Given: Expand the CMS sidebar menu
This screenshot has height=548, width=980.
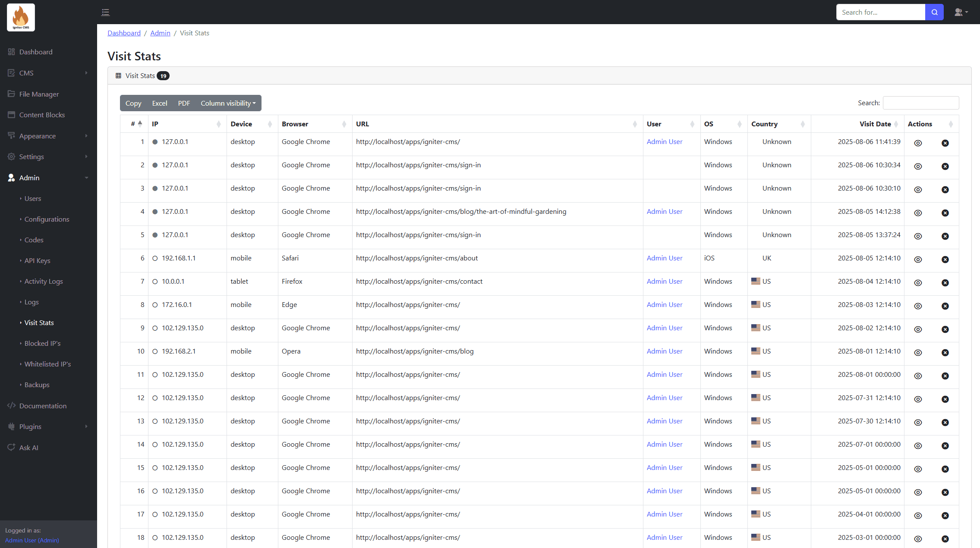Looking at the screenshot, I should 26,73.
